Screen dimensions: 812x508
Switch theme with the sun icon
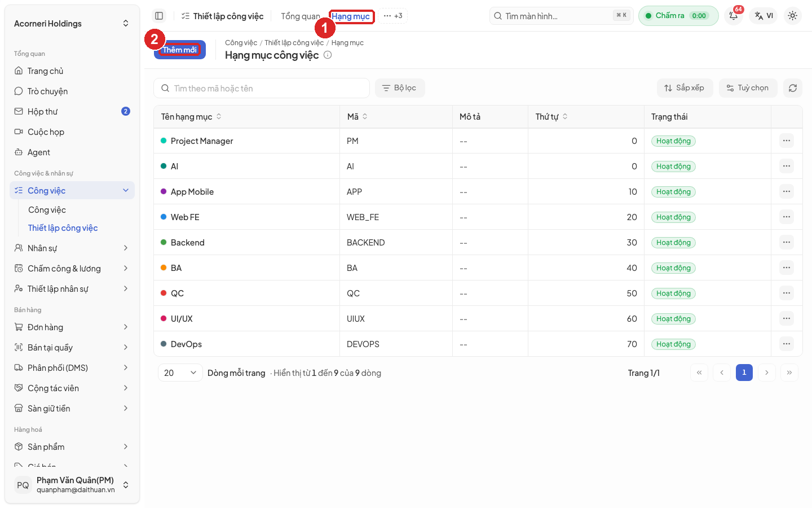point(792,16)
